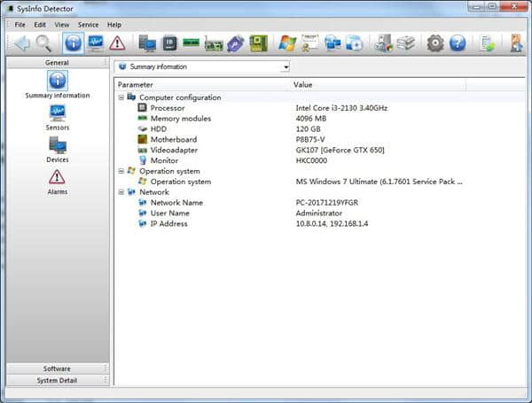Collapse the Computer configuration tree node
The width and height of the screenshot is (532, 403).
pyautogui.click(x=121, y=97)
